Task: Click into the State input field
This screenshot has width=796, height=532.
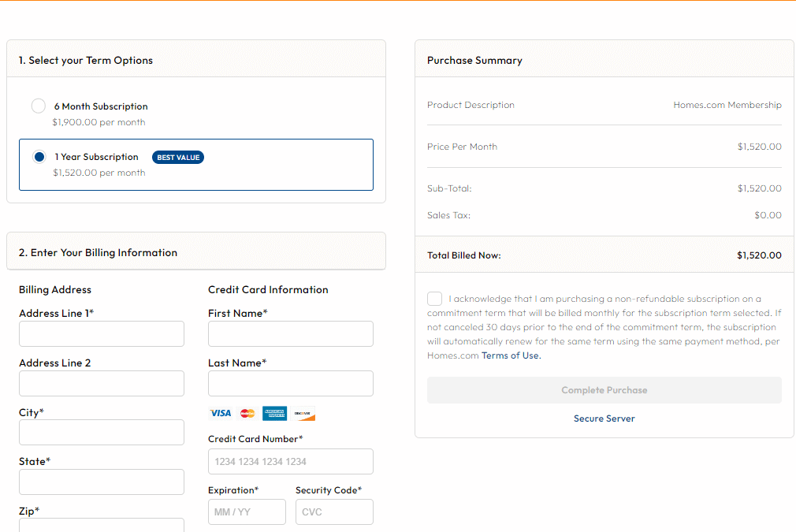Action: click(102, 482)
